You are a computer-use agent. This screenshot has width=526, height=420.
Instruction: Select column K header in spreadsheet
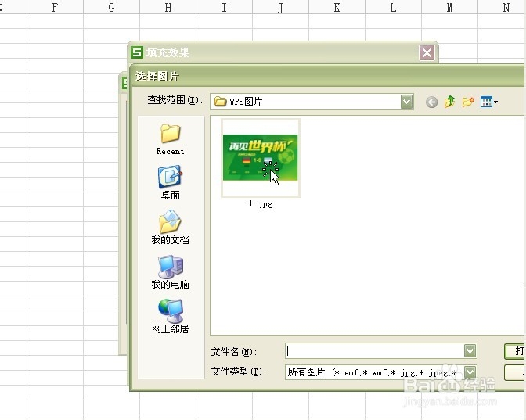pyautogui.click(x=337, y=7)
